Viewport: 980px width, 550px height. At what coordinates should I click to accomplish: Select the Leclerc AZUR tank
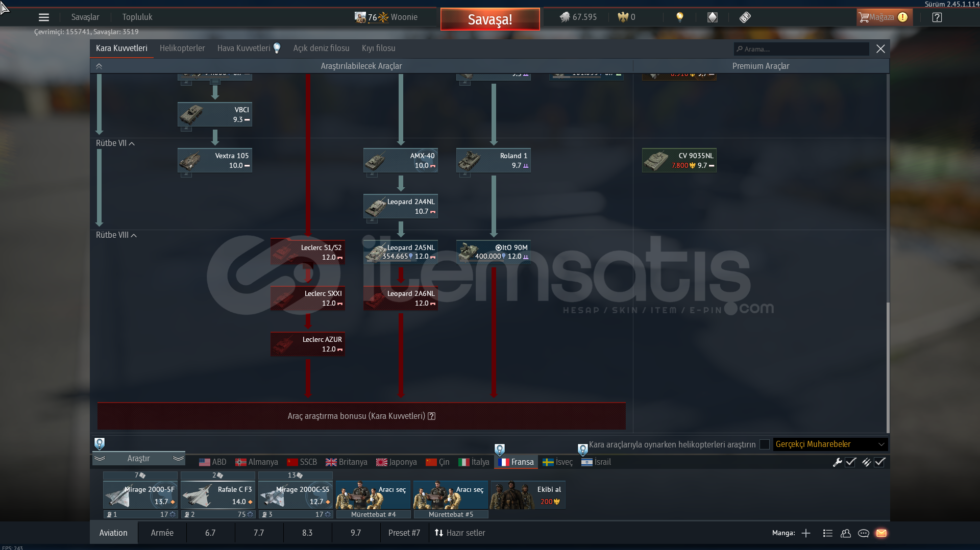(x=308, y=344)
